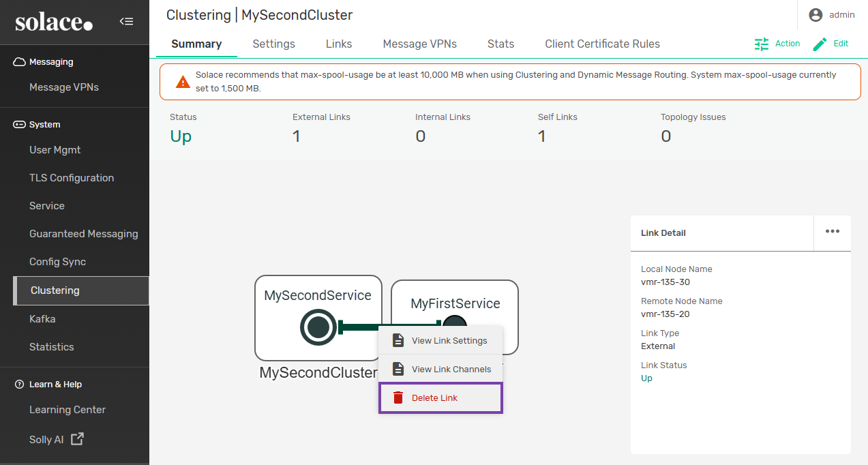Select Kafka in the sidebar

coord(42,319)
